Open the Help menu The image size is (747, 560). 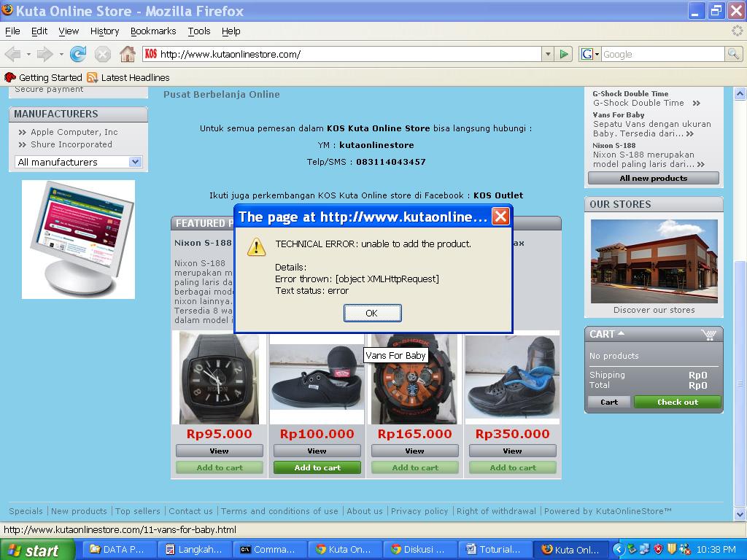coord(231,31)
